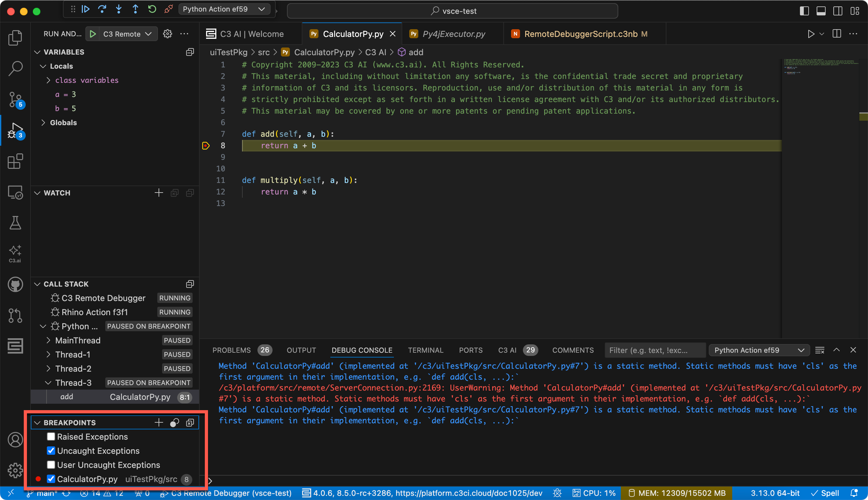The width and height of the screenshot is (868, 500).
Task: Uncheck Uncaught Exceptions breakpoint
Action: pyautogui.click(x=51, y=451)
